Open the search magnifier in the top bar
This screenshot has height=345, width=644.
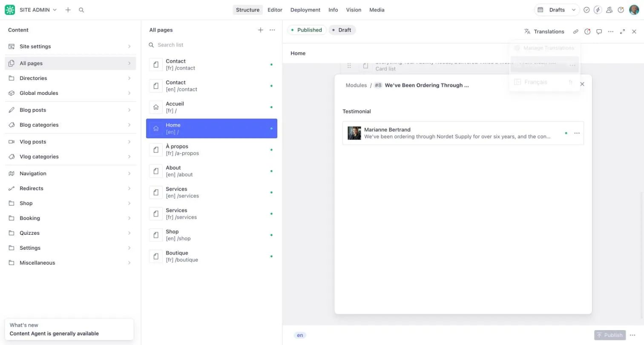coord(81,10)
